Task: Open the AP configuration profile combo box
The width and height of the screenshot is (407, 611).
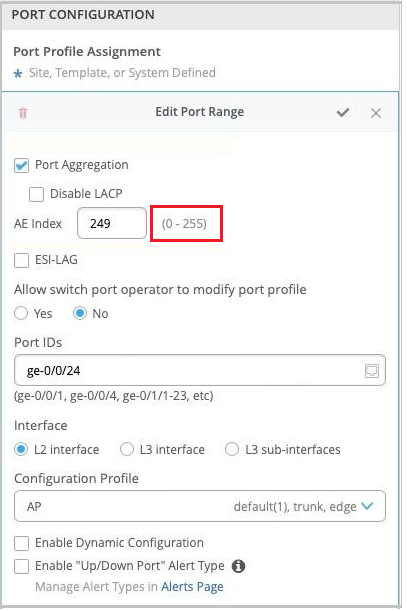Action: pos(200,506)
